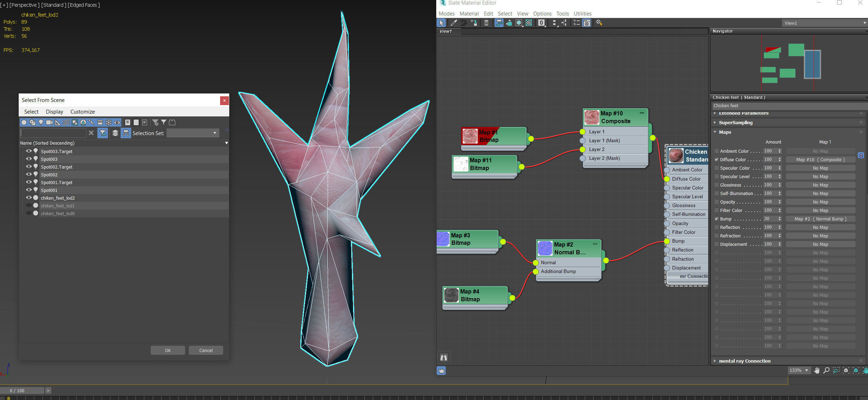
Task: Click the Bump amount spinner arrows
Action: (779, 219)
